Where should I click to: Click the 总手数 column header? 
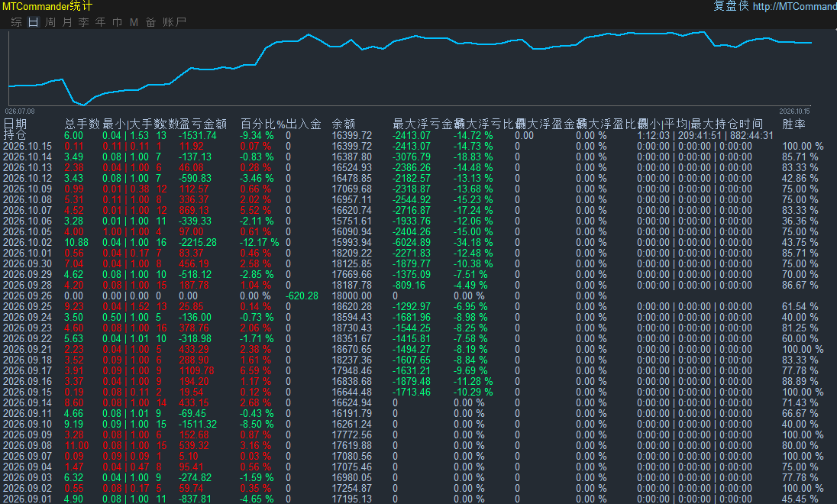82,124
